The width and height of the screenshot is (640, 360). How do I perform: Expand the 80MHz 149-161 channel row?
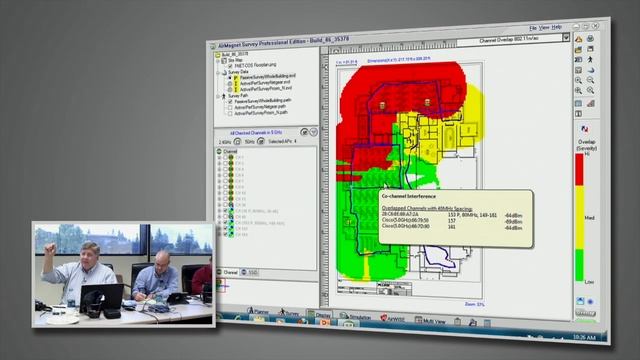tap(219, 223)
